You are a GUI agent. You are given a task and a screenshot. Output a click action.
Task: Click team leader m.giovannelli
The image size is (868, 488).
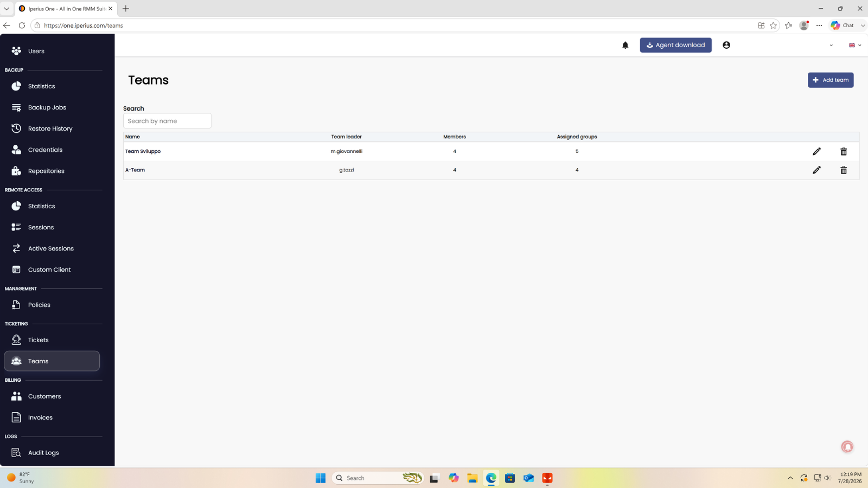(x=346, y=151)
